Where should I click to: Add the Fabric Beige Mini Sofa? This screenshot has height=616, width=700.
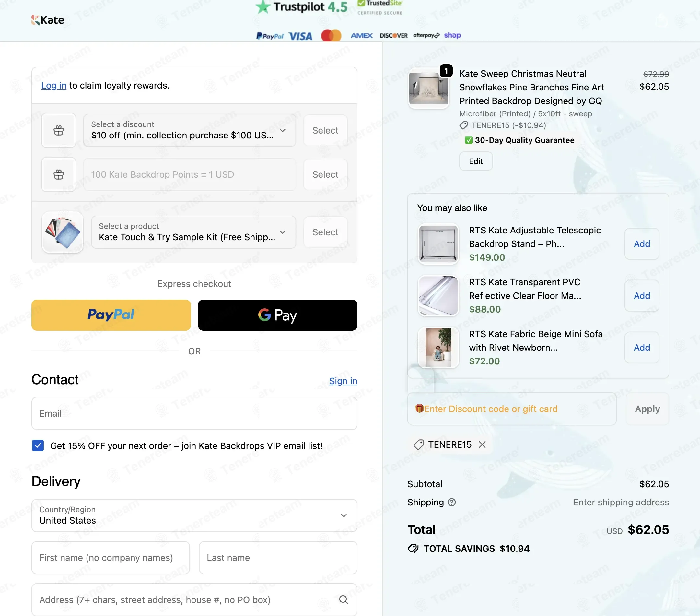642,348
